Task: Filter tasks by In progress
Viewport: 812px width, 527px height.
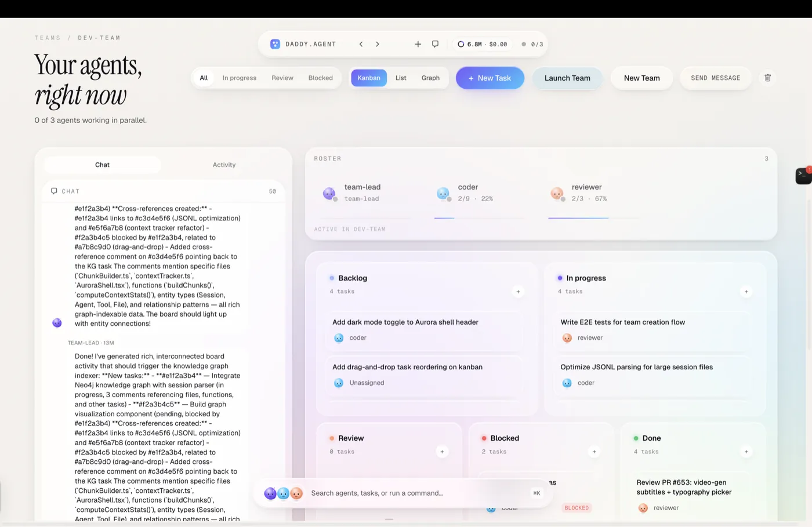Action: tap(240, 78)
